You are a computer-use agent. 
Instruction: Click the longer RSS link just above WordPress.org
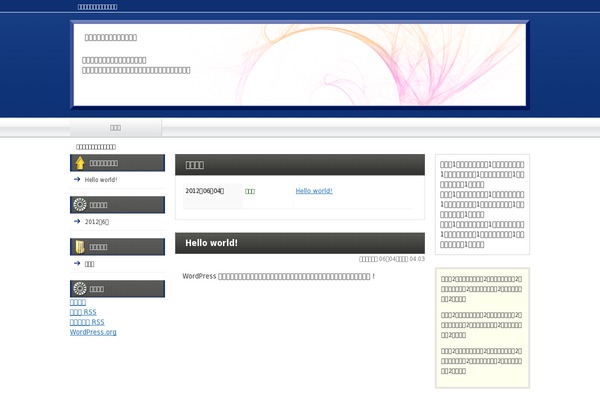[x=87, y=322]
